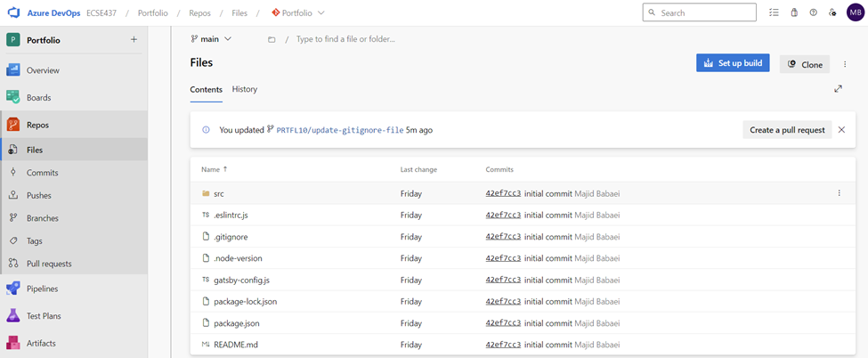Click the Set up build button

pos(733,63)
